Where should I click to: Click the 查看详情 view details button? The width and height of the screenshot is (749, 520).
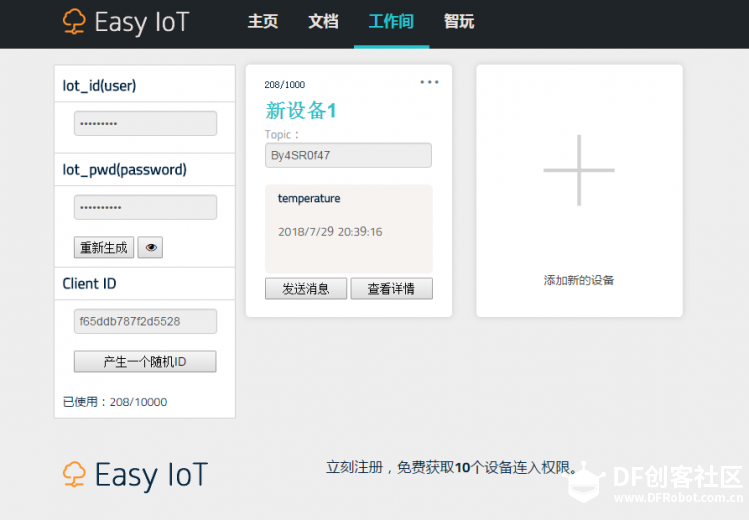pos(392,289)
